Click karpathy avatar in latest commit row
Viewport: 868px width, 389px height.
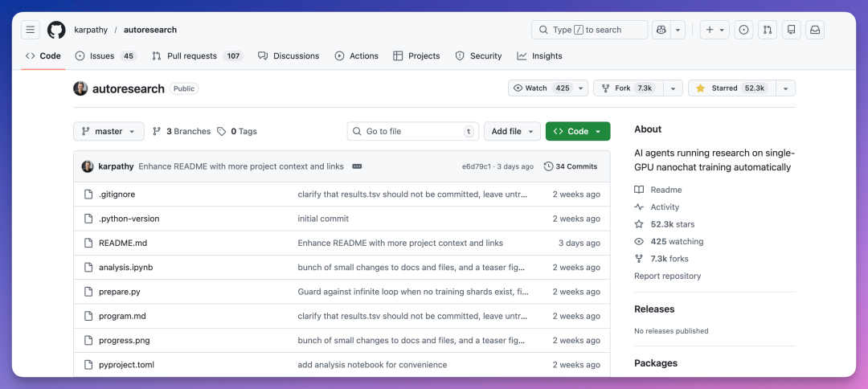[x=88, y=166]
